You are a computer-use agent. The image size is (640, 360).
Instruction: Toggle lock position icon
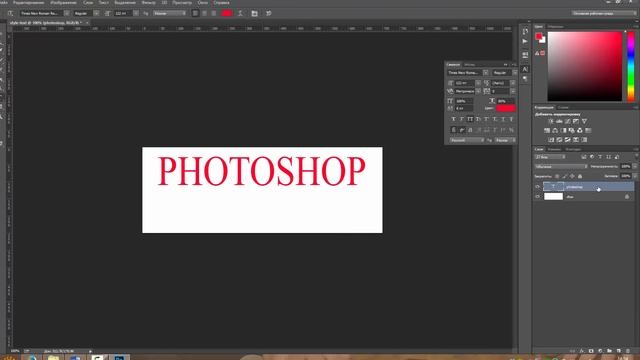click(572, 176)
